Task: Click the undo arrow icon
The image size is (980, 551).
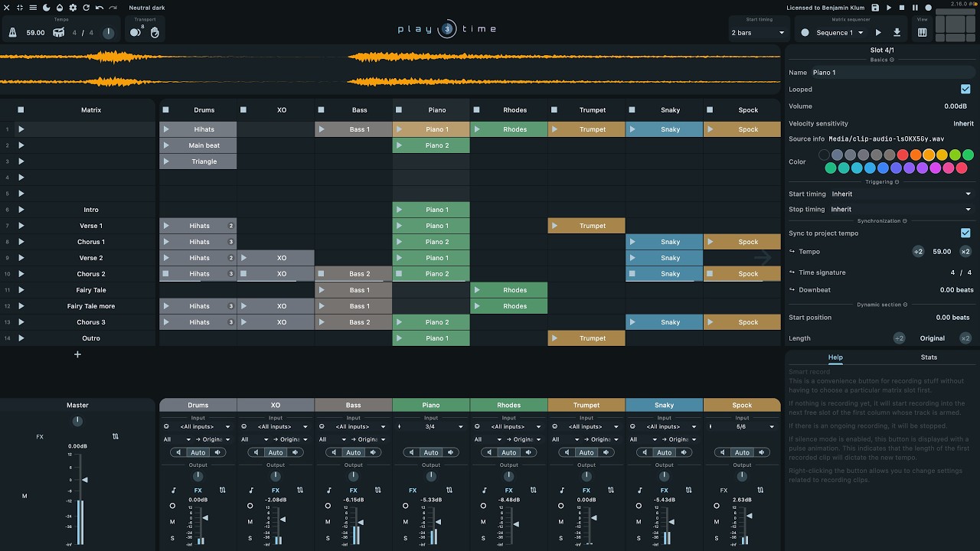Action: tap(100, 8)
